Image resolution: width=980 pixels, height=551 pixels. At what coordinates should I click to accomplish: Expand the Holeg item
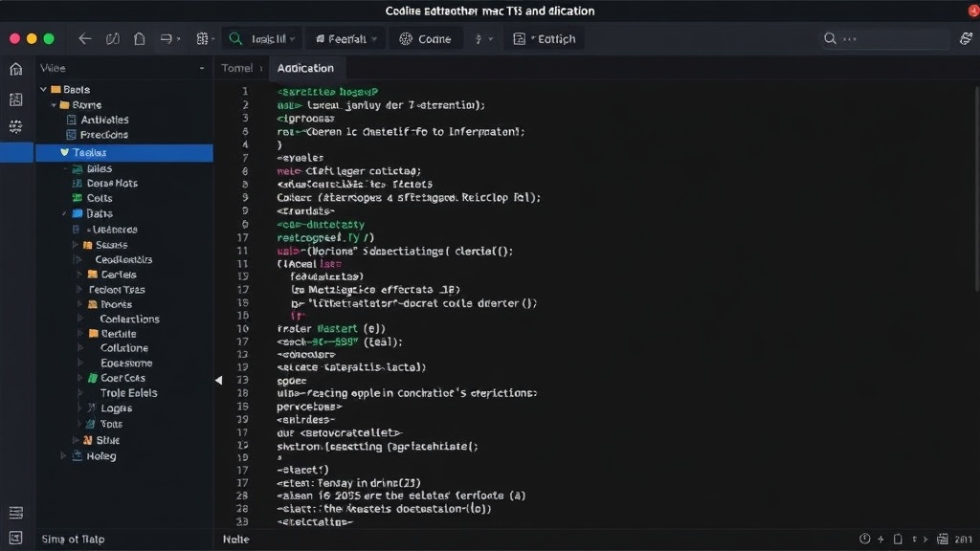click(63, 456)
